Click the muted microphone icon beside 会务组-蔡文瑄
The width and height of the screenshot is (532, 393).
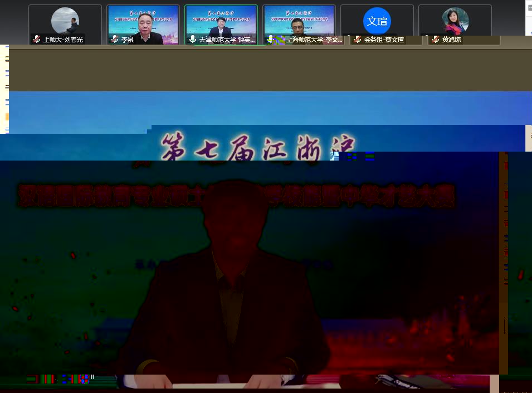358,40
